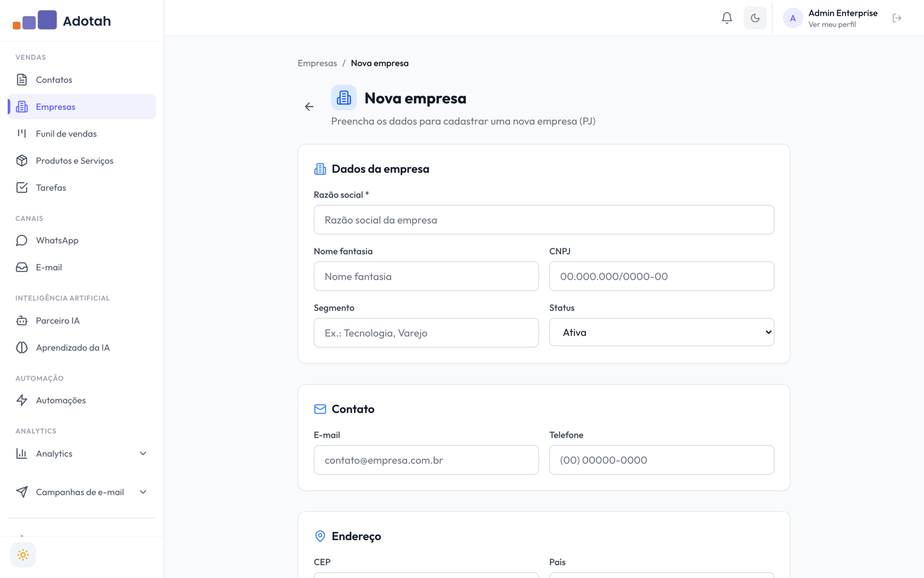Click the Parceiro IA robot icon
The width and height of the screenshot is (924, 578).
pyautogui.click(x=22, y=320)
